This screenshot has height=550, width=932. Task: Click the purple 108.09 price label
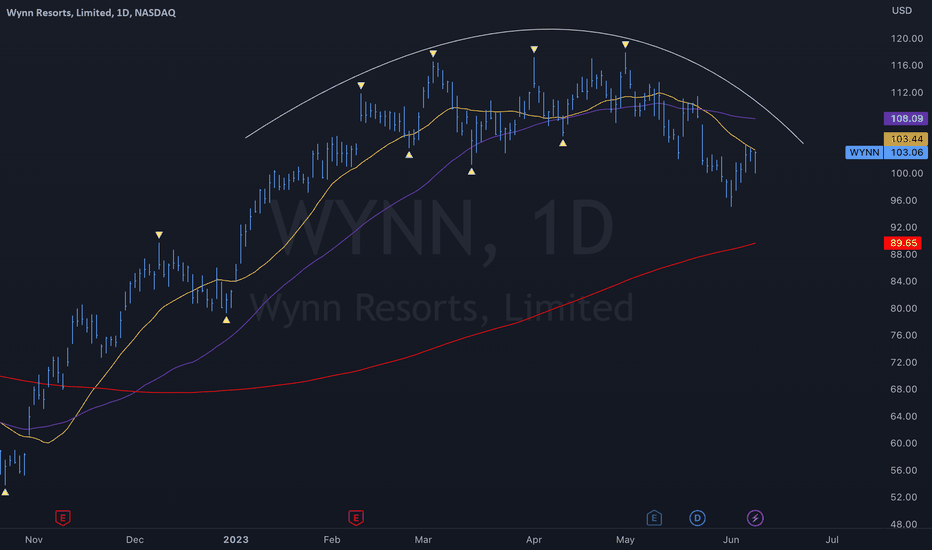click(x=906, y=118)
